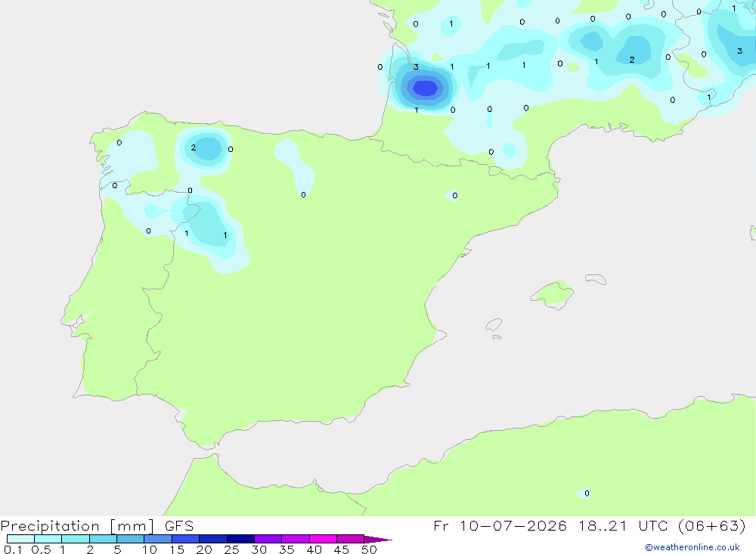
Task: Click the 'Precipitation [mm] GFS' title
Action: click(97, 525)
